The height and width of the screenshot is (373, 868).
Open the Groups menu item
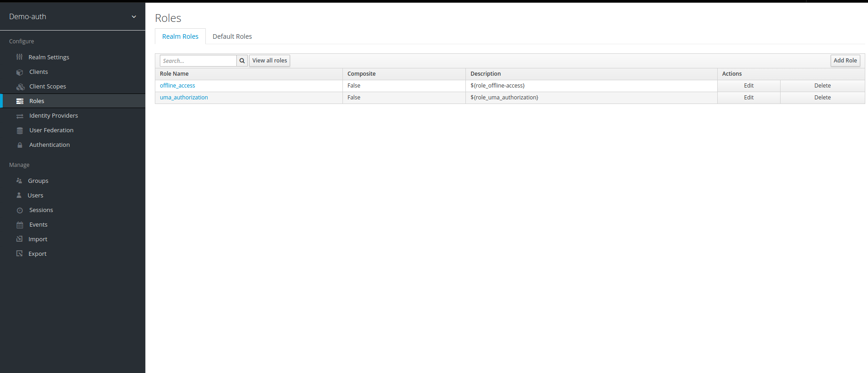pyautogui.click(x=38, y=181)
